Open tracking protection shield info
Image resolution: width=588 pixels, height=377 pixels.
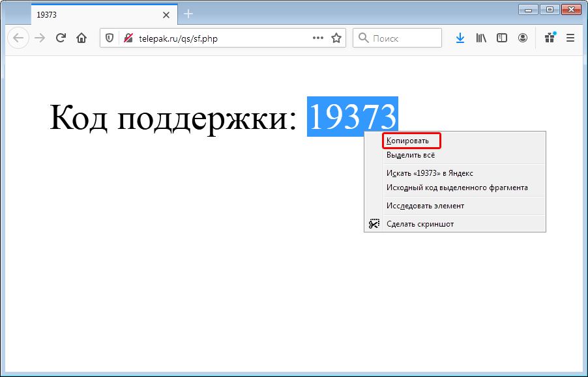point(110,38)
